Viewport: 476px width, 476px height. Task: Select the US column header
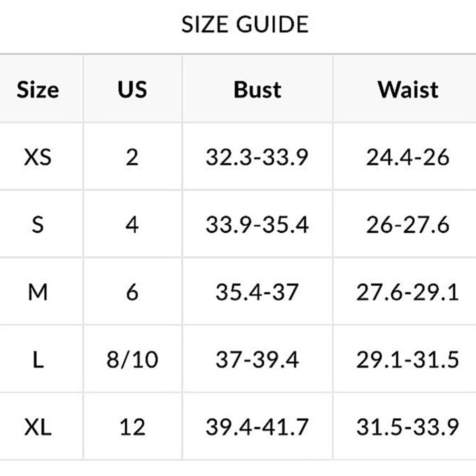[x=132, y=89]
